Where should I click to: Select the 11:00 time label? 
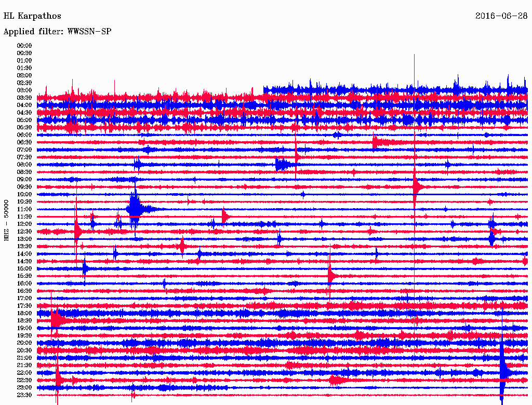coord(24,209)
